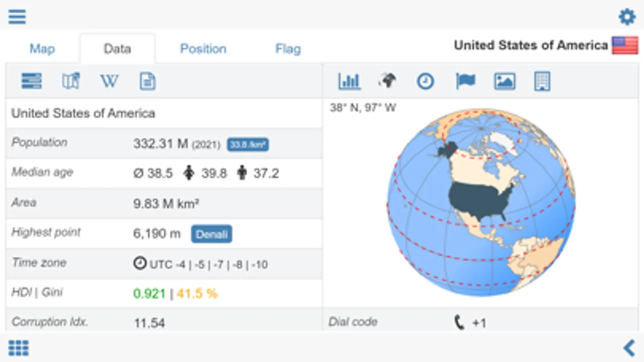This screenshot has height=362, width=644.
Task: Click the globe map of USA
Action: 481,202
